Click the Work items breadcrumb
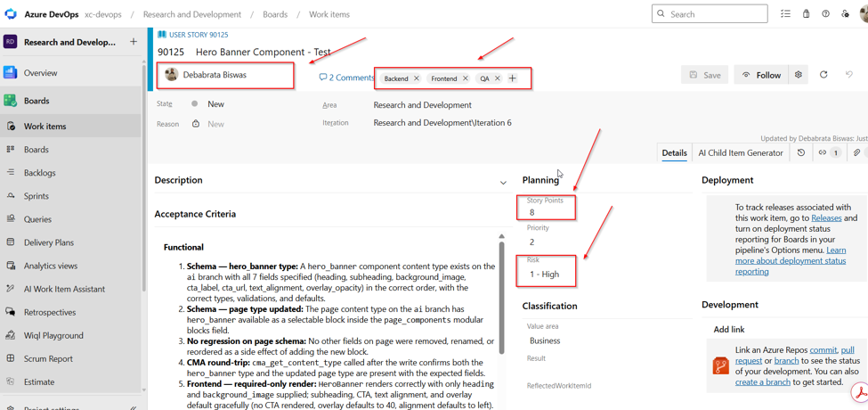 point(329,14)
